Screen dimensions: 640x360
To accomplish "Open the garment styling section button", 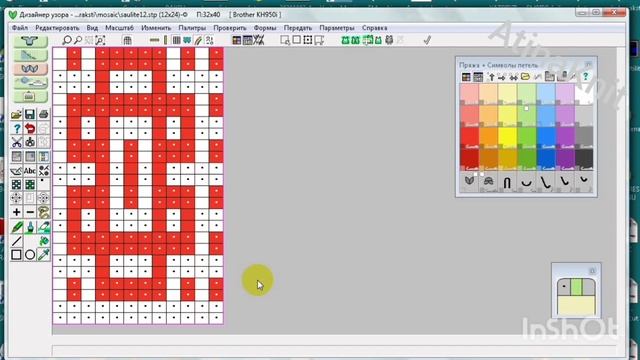I will (30, 41).
